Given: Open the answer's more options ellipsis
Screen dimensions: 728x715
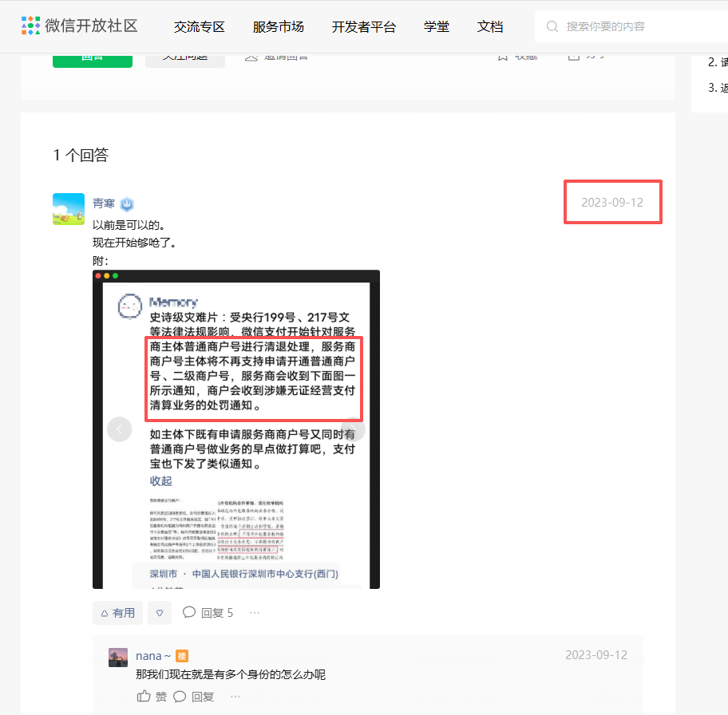Looking at the screenshot, I should pyautogui.click(x=255, y=613).
